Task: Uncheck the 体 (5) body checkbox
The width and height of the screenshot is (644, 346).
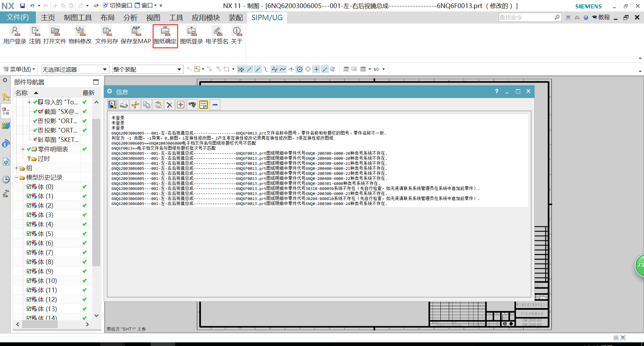Action: (x=29, y=234)
